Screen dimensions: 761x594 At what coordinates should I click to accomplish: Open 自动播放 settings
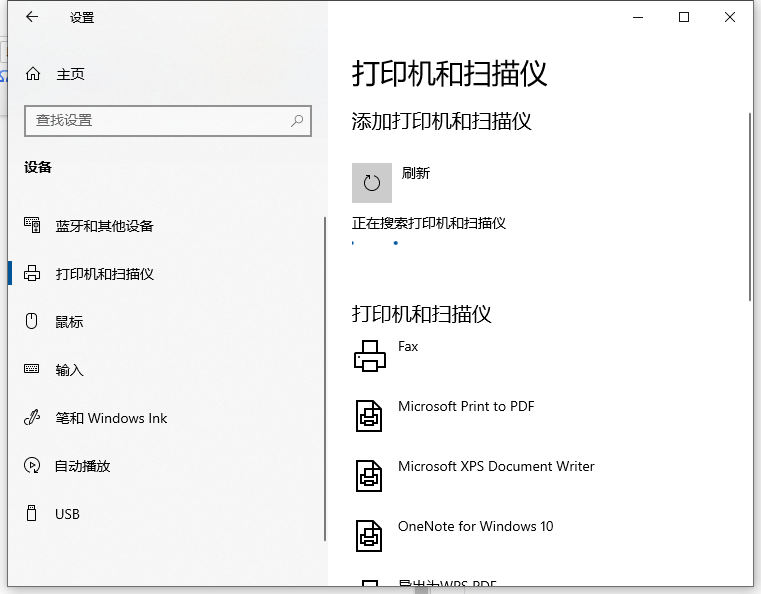pyautogui.click(x=82, y=466)
